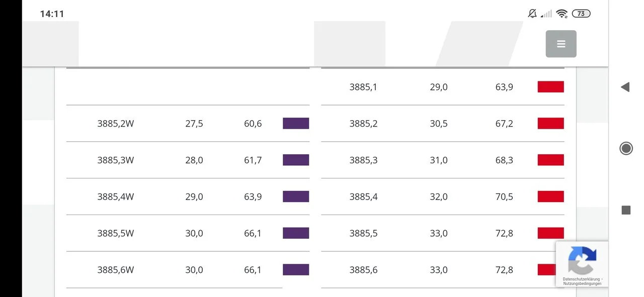Open the Nutzungsbedingungen link
Image resolution: width=644 pixels, height=297 pixels.
click(x=582, y=283)
